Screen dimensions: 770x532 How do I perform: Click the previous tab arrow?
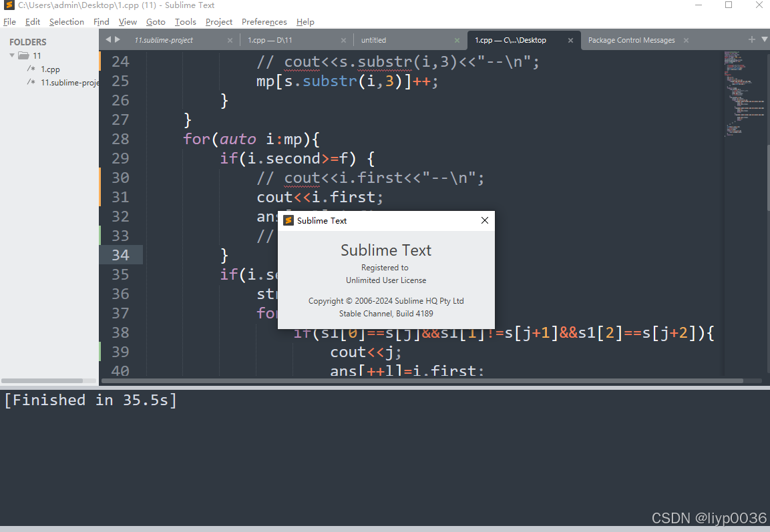(108, 39)
